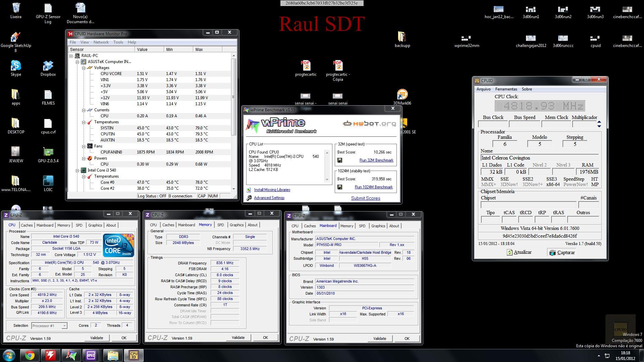Viewport: 644px width, 362px height.
Task: Click Value column header in Hardware Monitor
Action: 149,49
